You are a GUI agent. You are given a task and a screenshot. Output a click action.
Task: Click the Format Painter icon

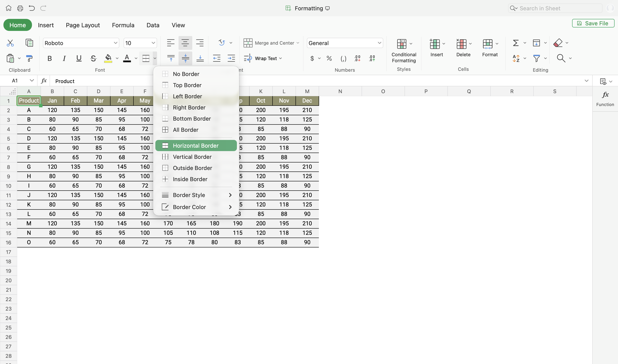pyautogui.click(x=29, y=58)
